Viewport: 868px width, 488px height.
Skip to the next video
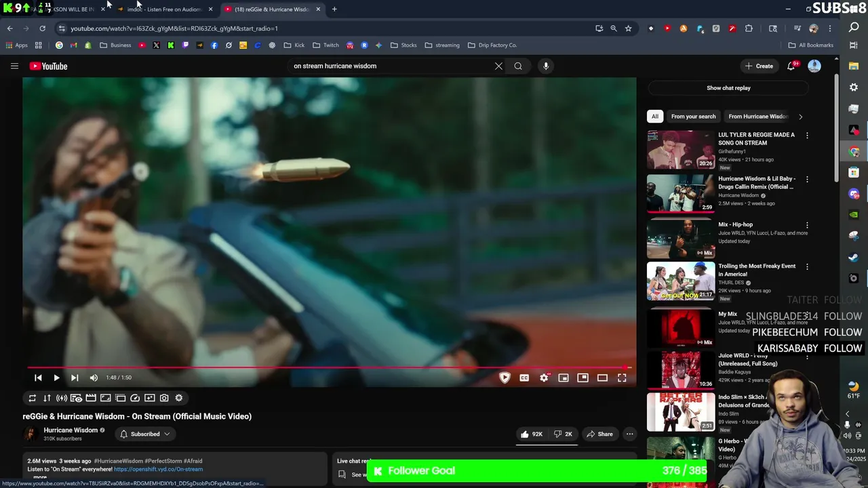click(x=75, y=378)
